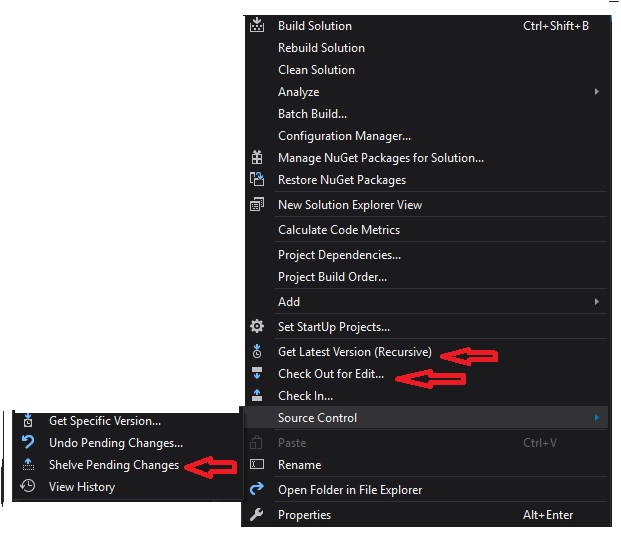Open Batch Build dialog
Screen dimensions: 621x535
click(x=427, y=114)
